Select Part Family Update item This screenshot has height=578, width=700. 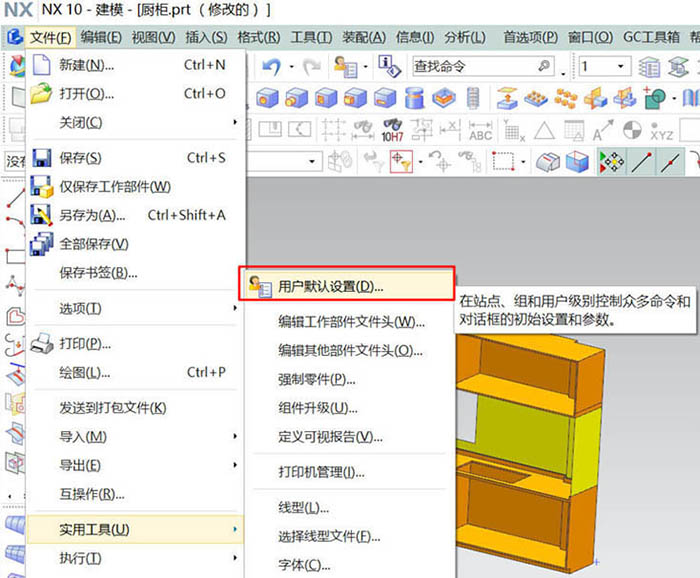tap(350, 408)
